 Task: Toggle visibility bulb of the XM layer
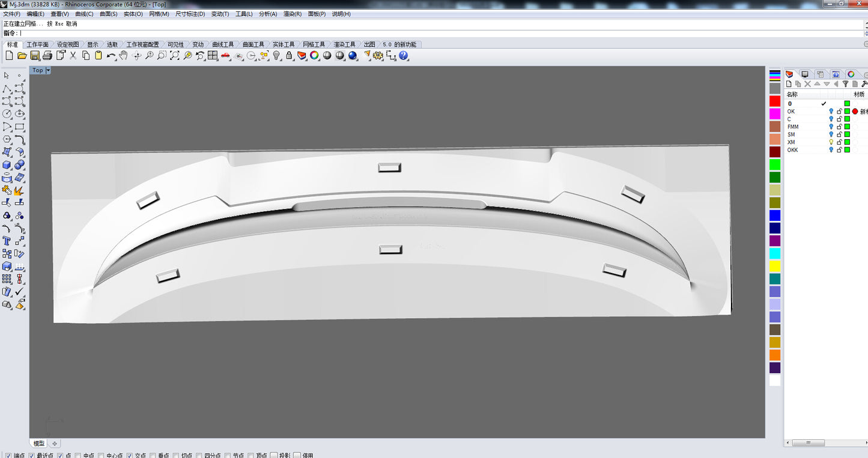point(831,142)
